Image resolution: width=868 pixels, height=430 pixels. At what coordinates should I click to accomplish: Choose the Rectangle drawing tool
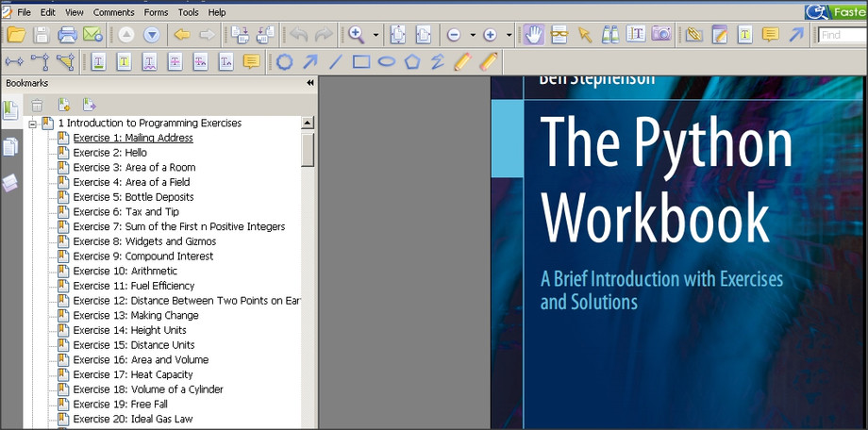tap(360, 62)
